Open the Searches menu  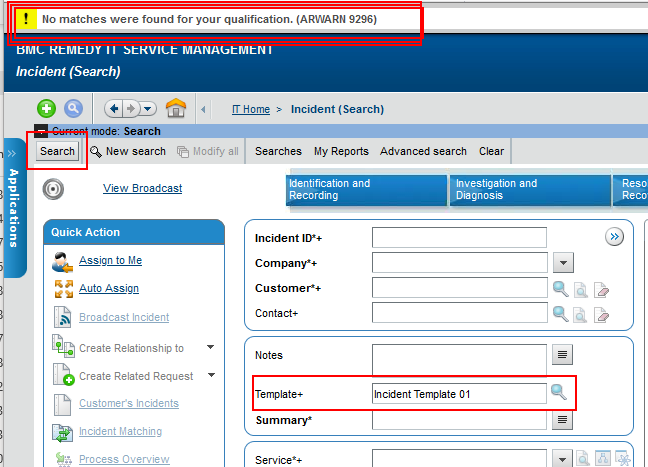click(x=278, y=151)
